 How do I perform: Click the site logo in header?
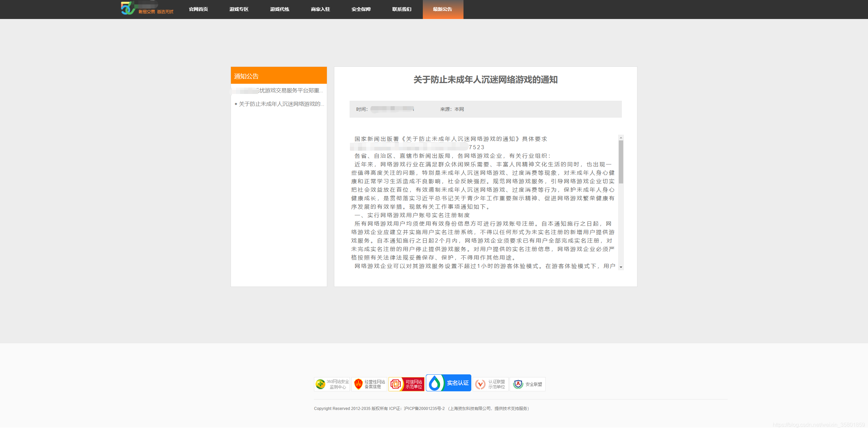click(x=146, y=8)
